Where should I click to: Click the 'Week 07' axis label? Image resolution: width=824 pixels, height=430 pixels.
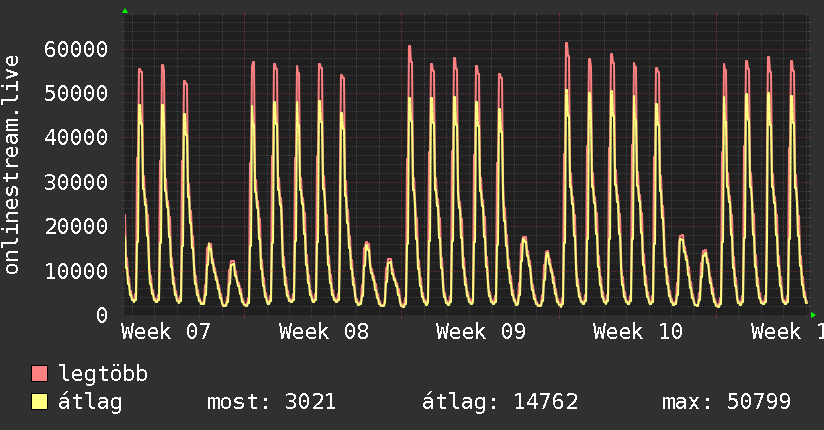pyautogui.click(x=166, y=332)
